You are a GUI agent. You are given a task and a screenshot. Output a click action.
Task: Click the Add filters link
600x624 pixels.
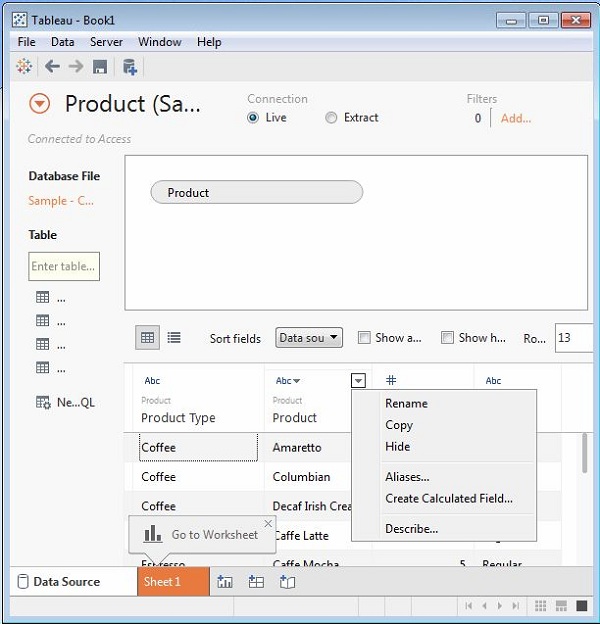click(x=516, y=118)
